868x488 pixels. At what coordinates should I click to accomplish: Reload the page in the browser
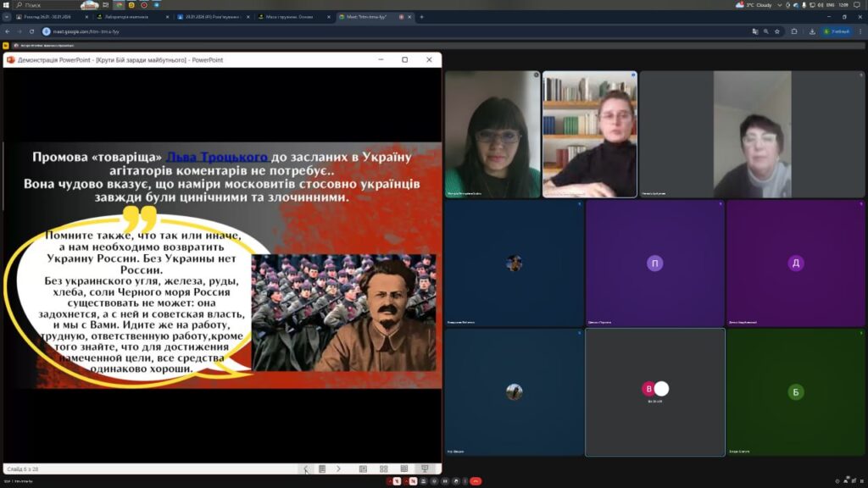pos(32,31)
